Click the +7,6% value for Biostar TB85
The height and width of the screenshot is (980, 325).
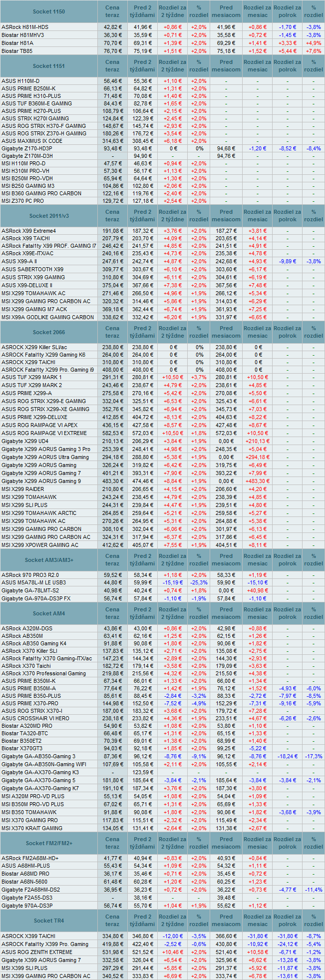pos(314,51)
